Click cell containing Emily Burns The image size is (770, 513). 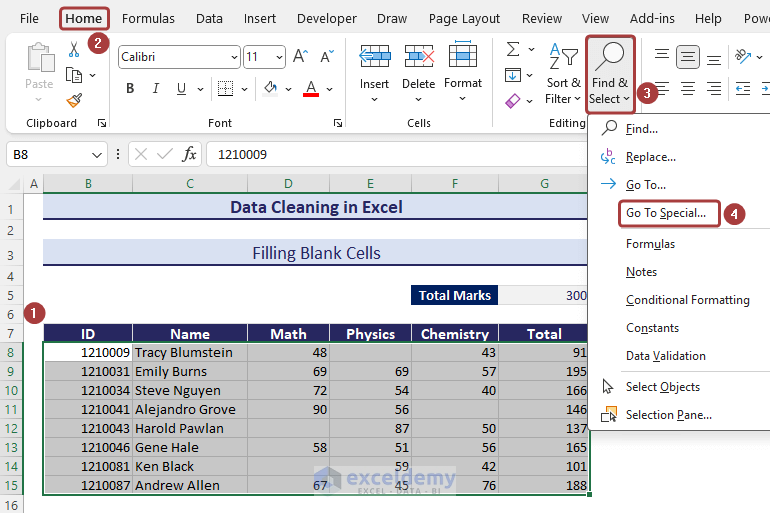(190, 372)
